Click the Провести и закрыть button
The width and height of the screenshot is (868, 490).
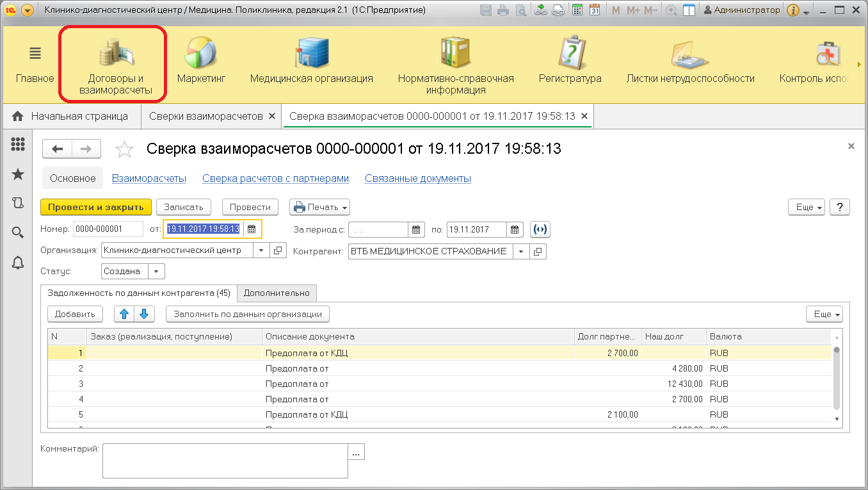[x=96, y=207]
